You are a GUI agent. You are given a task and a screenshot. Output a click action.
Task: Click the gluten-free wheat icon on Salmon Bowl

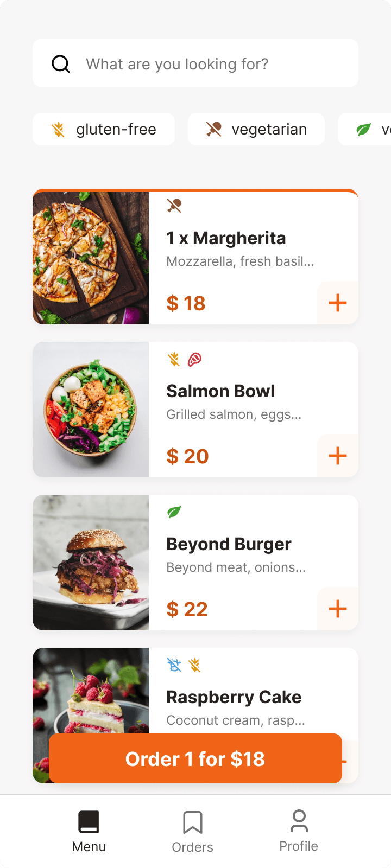pos(174,359)
